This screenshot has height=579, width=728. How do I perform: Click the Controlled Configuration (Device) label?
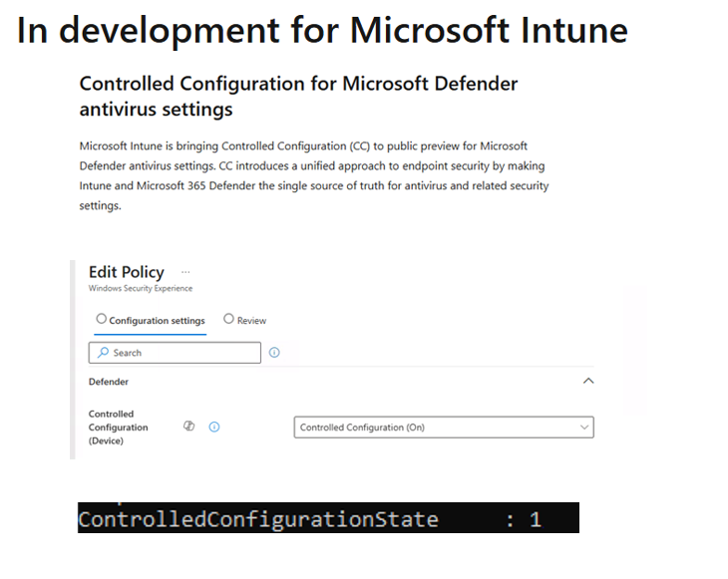tap(119, 428)
